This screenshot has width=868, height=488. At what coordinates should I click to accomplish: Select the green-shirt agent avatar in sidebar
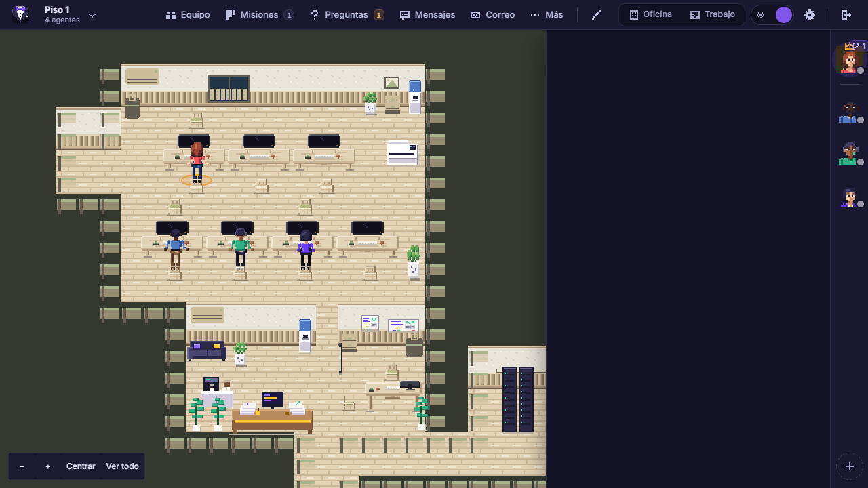point(849,154)
